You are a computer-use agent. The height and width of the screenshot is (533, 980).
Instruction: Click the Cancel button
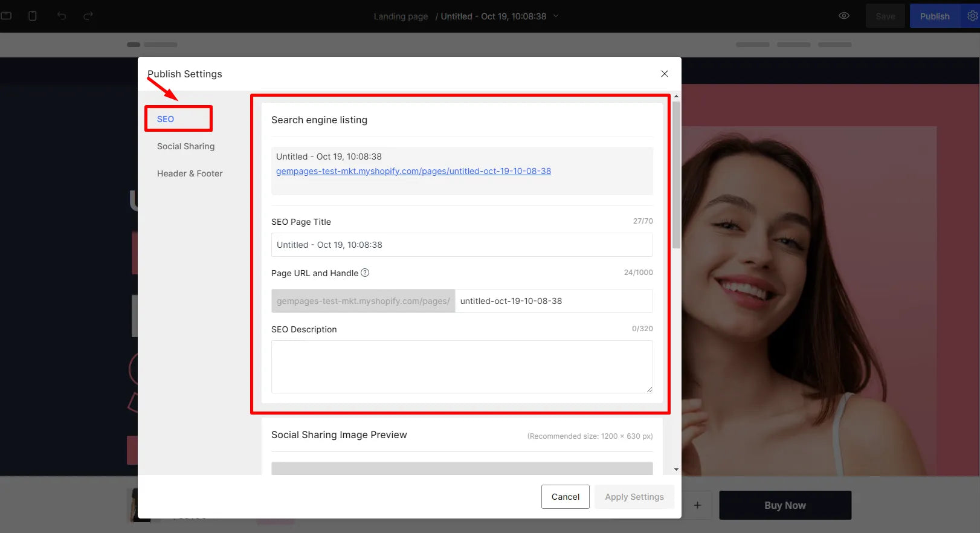click(x=565, y=497)
